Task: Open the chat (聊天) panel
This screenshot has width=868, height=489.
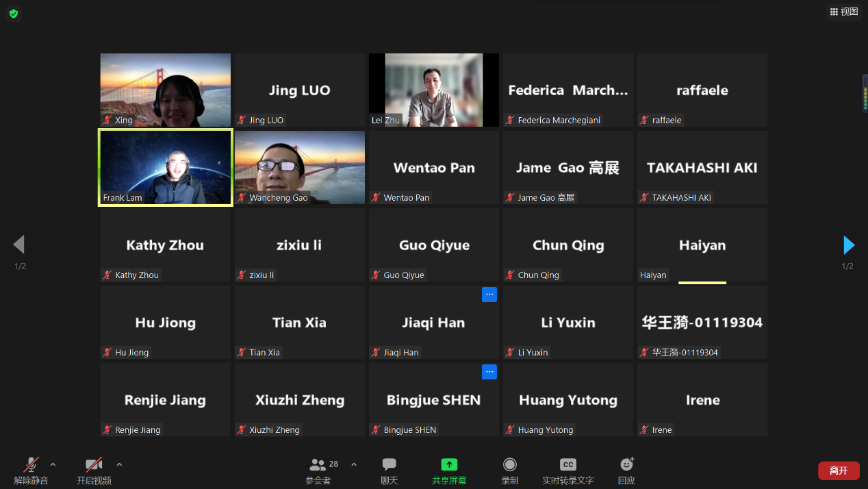Action: [389, 470]
